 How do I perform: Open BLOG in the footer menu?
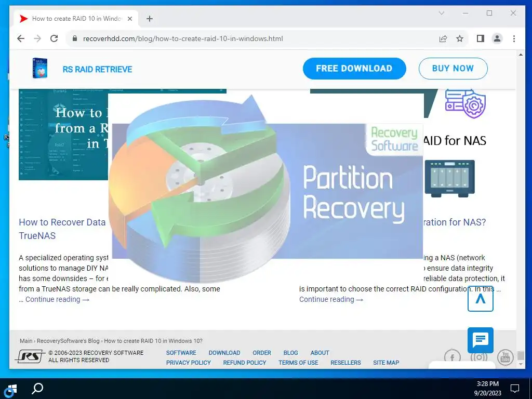coord(291,353)
